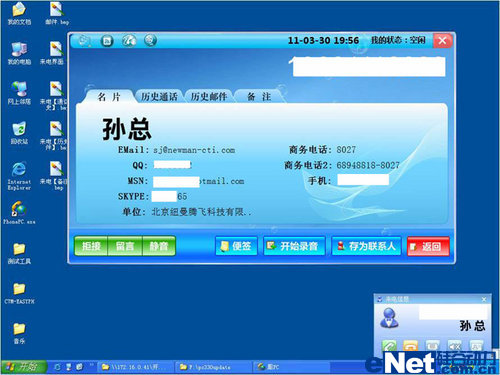Open the 回收站 recycle bin icon
This screenshot has height=375, width=500.
[19, 133]
